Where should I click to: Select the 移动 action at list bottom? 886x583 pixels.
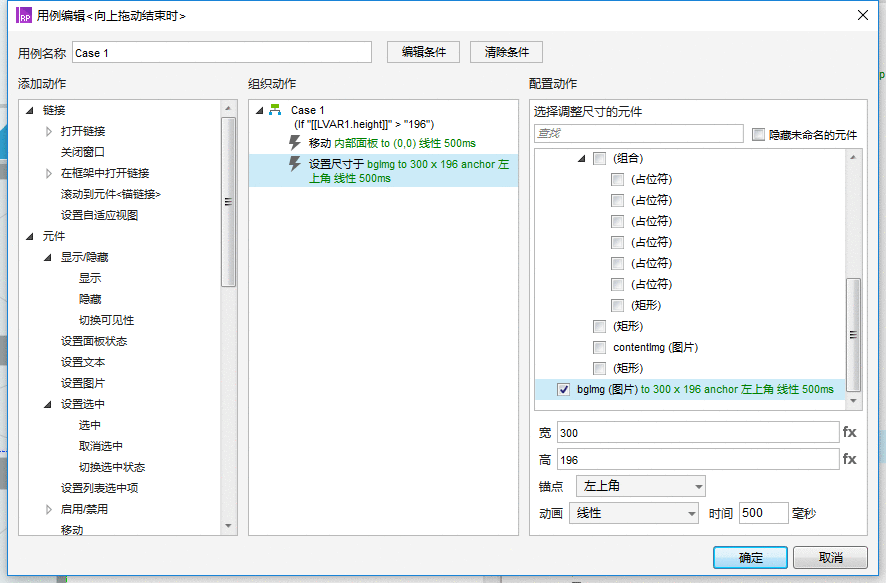pos(72,529)
